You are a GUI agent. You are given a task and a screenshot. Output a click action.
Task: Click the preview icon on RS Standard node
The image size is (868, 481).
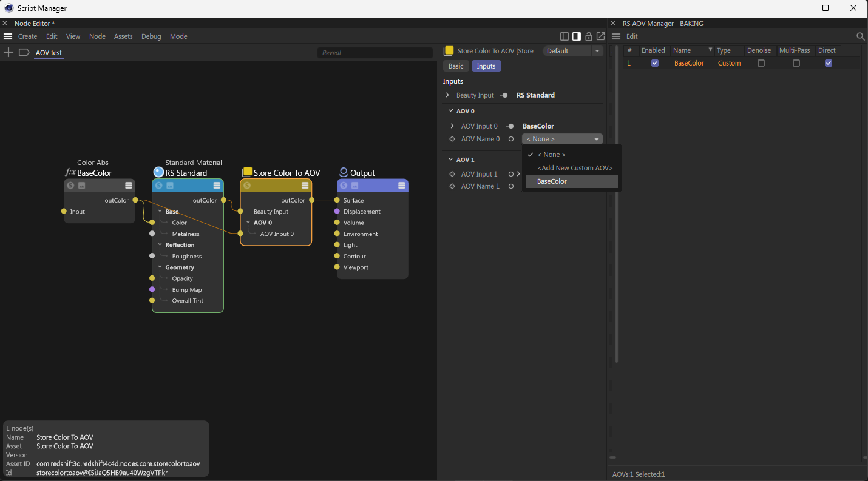pos(170,186)
